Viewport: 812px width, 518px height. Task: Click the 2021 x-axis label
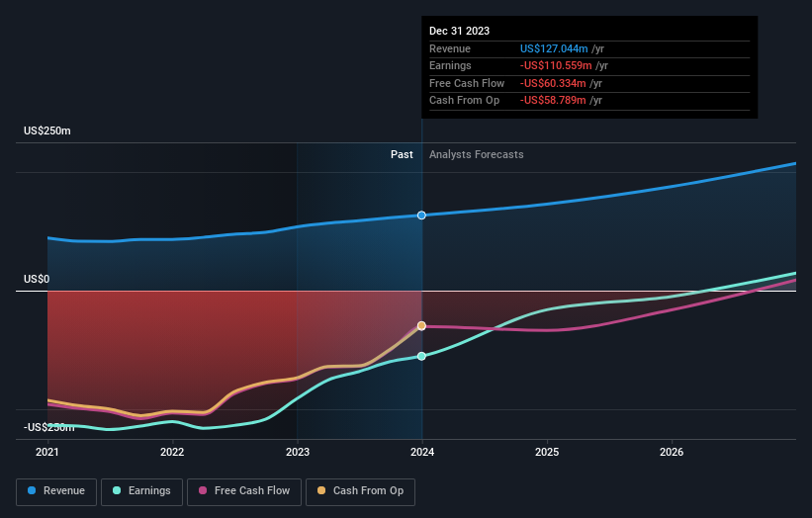(x=47, y=453)
